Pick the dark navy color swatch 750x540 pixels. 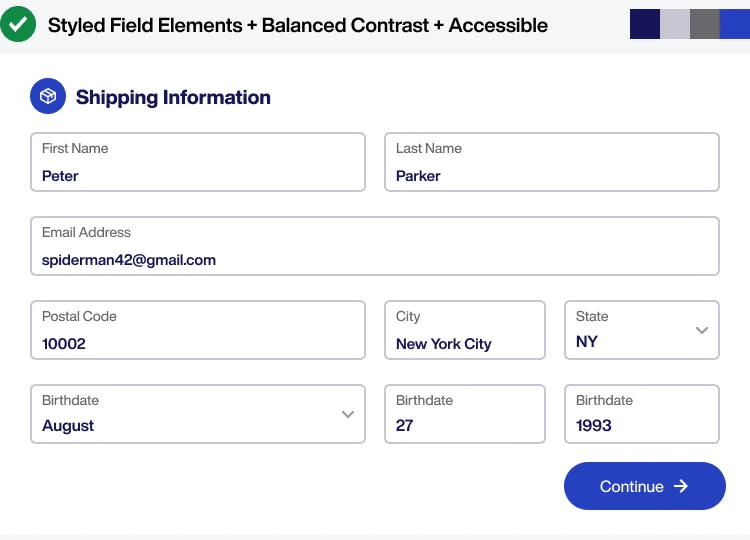pos(645,24)
